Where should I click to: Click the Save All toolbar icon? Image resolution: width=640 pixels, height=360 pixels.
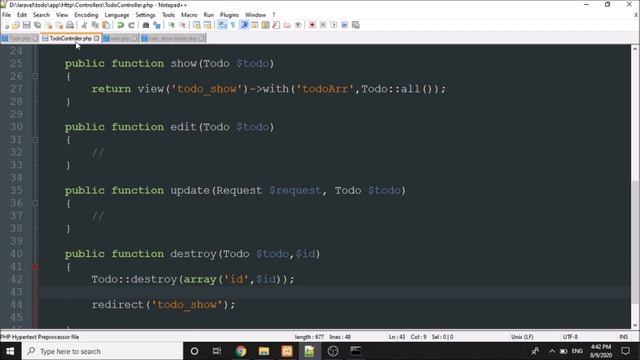click(x=38, y=25)
